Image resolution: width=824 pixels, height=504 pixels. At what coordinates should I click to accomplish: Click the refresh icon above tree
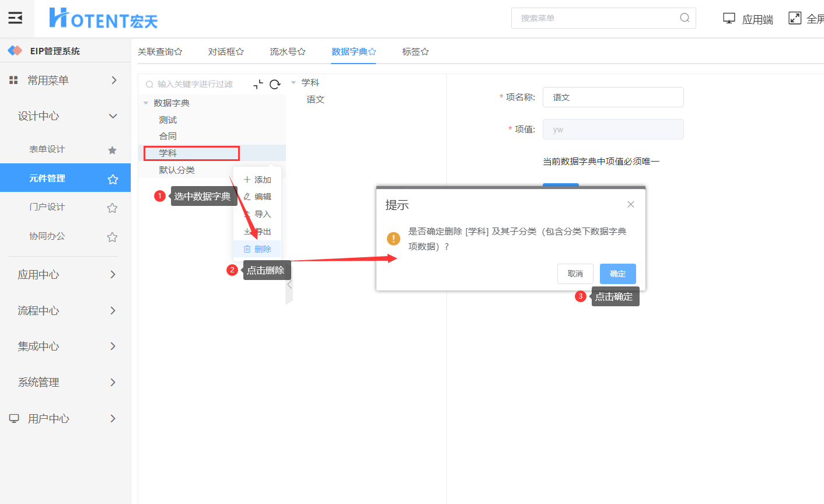(275, 85)
